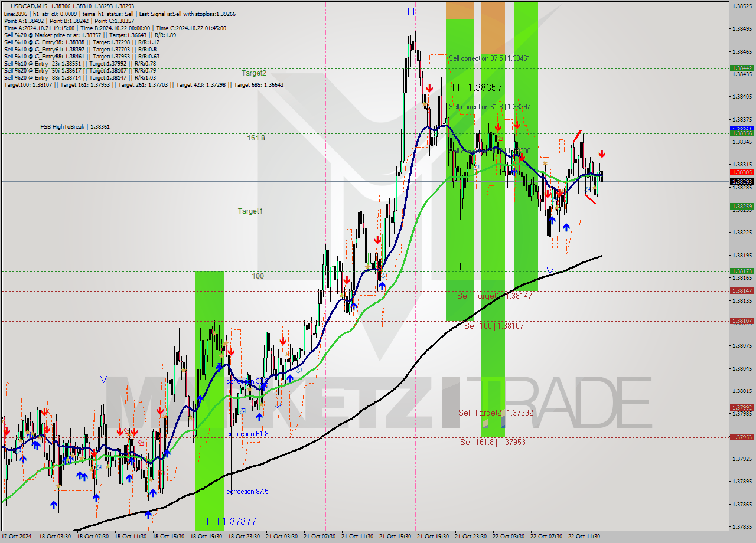The image size is (756, 543).
Task: Click the '21 Oct 07:30' time axis label
Action: pos(319,537)
